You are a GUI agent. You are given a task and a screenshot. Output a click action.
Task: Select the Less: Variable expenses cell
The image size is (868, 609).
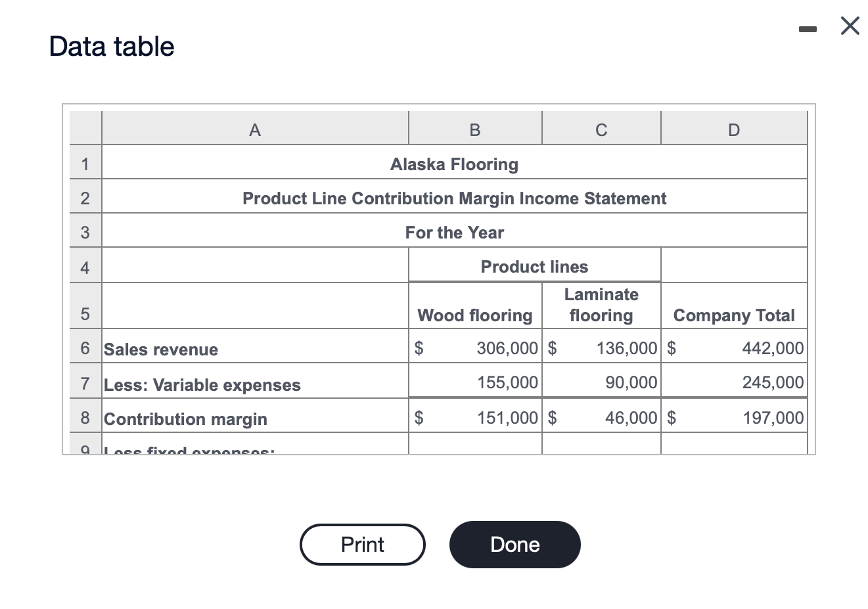coord(202,385)
